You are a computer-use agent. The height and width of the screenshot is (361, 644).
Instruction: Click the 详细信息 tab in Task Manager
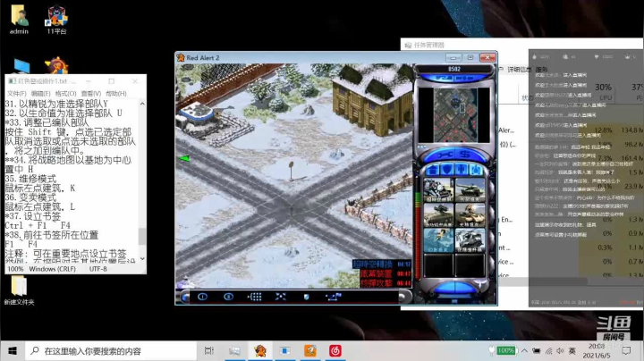(519, 70)
